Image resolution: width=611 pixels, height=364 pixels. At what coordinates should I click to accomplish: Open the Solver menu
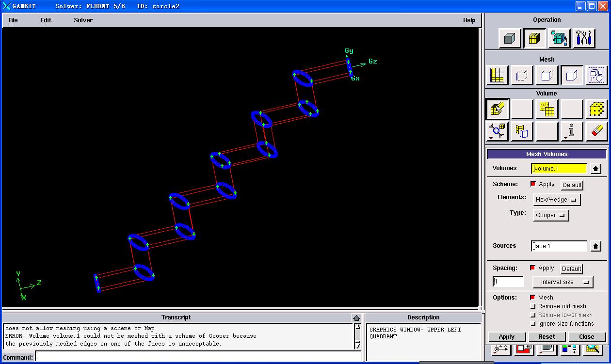click(83, 20)
